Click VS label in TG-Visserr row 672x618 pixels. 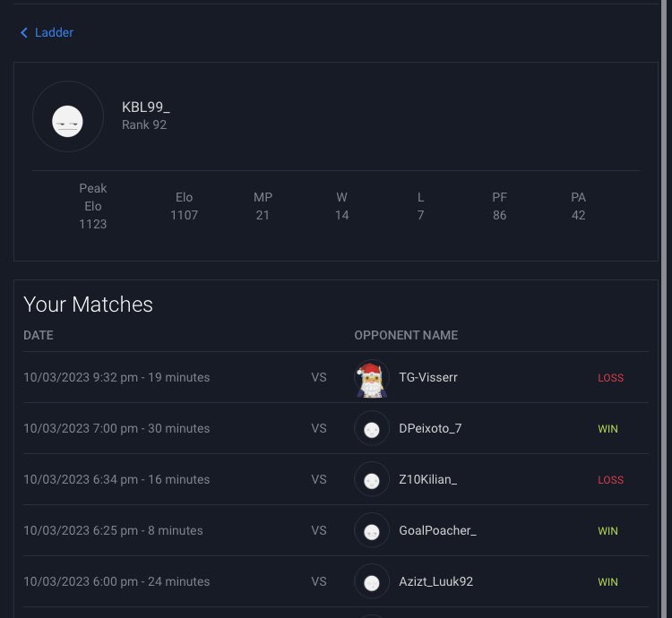coord(319,377)
